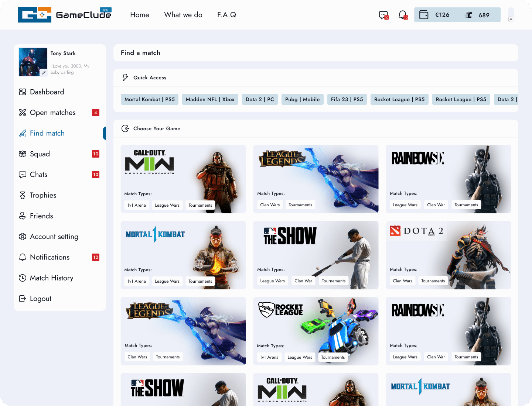Click the Tony Stark profile avatar
The height and width of the screenshot is (406, 532).
coord(33,62)
